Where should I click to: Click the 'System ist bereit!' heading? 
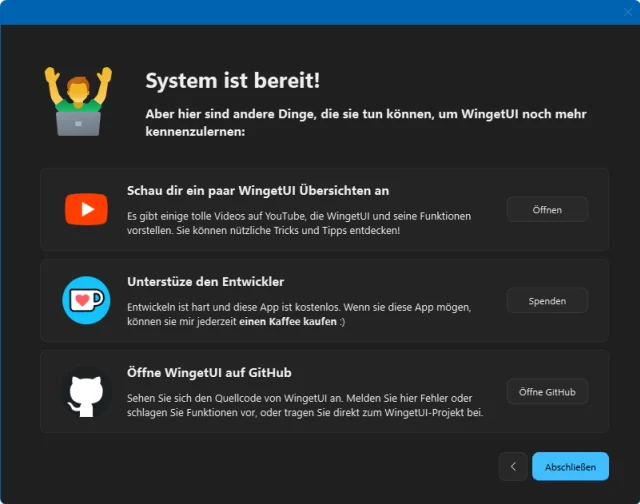pyautogui.click(x=233, y=80)
